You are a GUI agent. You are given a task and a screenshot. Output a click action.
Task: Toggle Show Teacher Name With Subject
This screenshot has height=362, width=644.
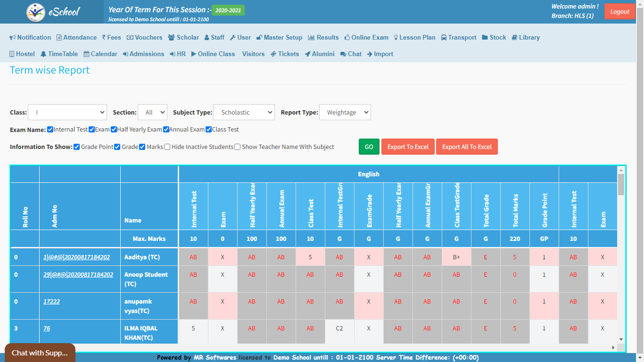(x=237, y=147)
